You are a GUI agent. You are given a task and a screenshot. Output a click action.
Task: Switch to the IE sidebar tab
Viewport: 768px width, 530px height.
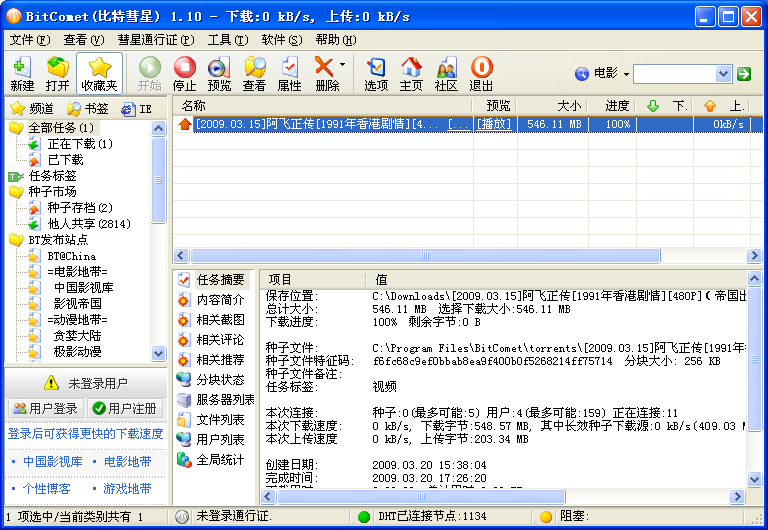(137, 109)
